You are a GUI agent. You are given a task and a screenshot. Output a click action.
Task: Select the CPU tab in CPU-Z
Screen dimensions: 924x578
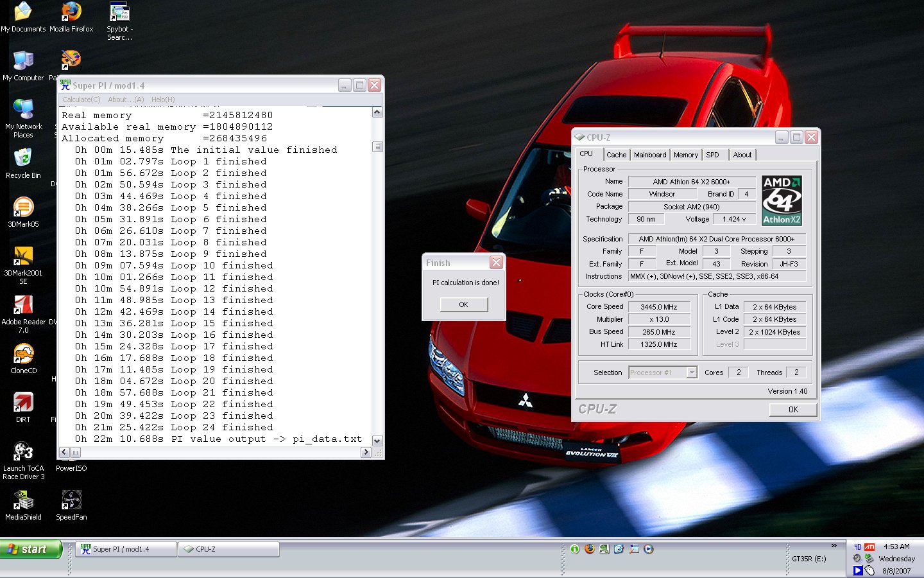click(586, 154)
